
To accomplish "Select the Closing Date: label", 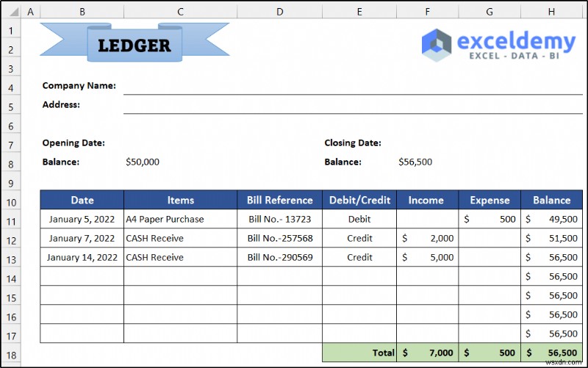I will pos(353,142).
